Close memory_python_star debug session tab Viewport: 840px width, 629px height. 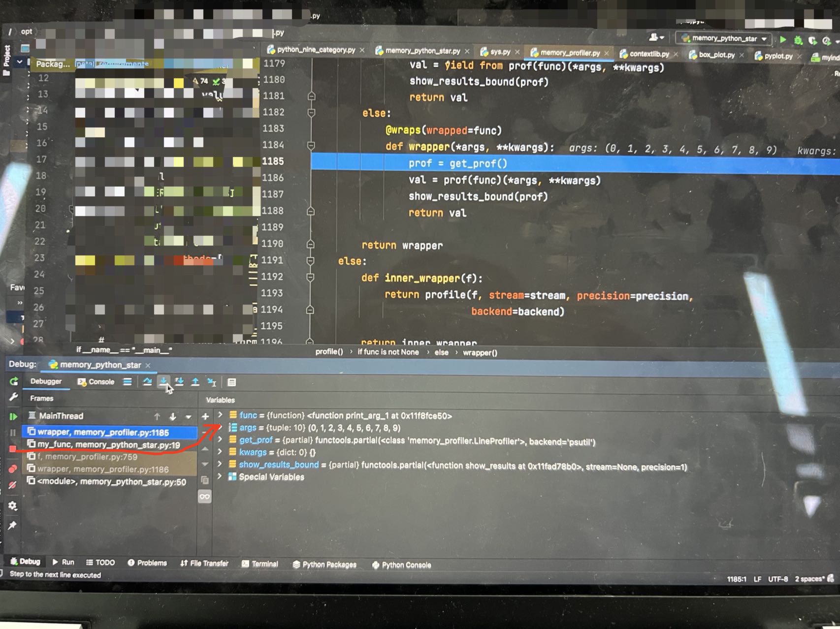[x=148, y=365]
